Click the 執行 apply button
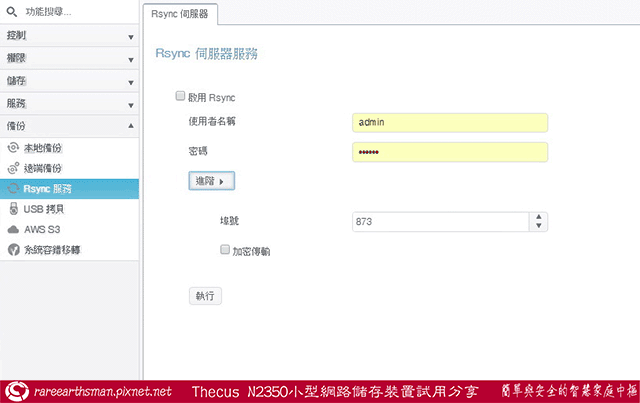This screenshot has height=403, width=640. [205, 296]
